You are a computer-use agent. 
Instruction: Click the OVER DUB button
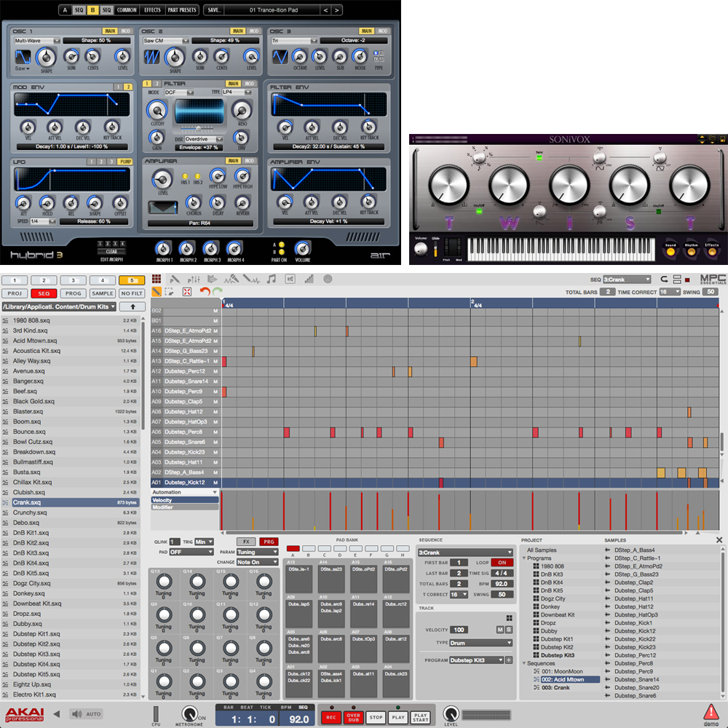click(x=353, y=717)
